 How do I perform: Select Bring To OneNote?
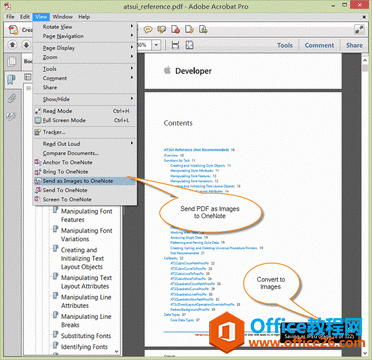(85, 172)
